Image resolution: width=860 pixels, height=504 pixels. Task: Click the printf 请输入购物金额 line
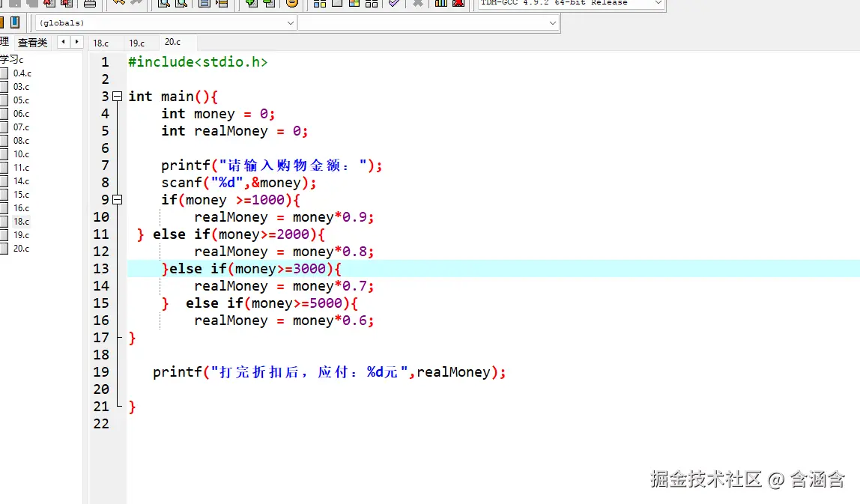pos(271,166)
